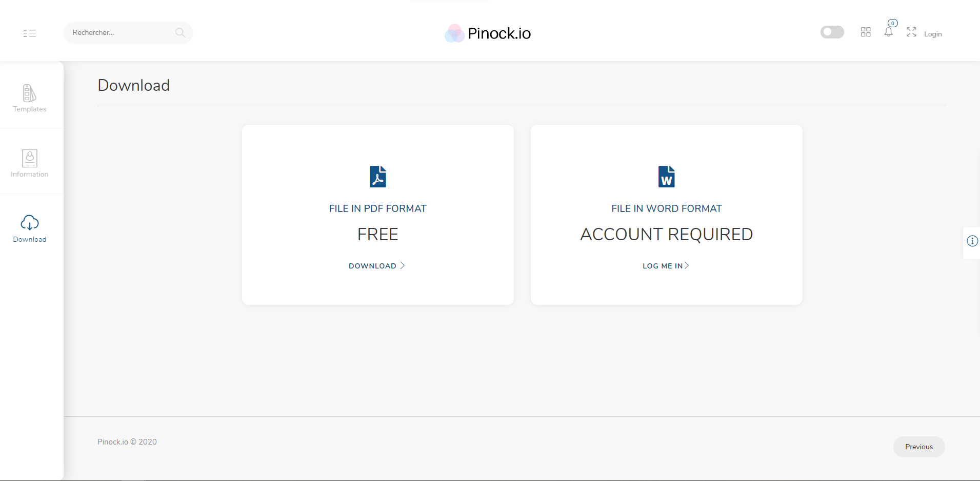
Task: Select the Download page heading
Action: (133, 85)
